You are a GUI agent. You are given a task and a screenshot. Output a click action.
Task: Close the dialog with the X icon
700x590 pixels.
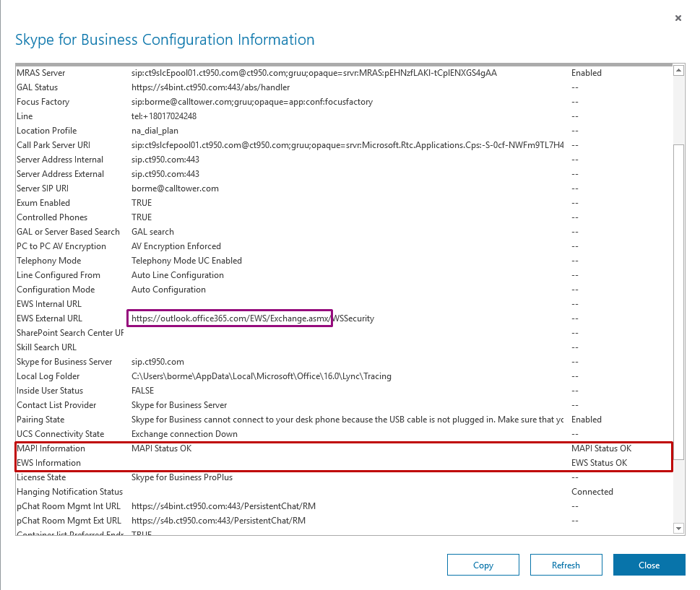coord(678,18)
